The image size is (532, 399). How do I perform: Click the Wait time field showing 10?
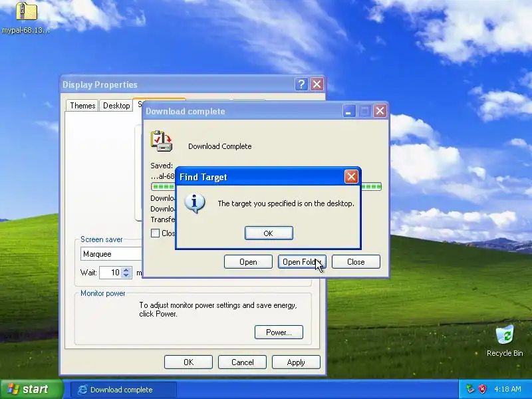point(110,273)
